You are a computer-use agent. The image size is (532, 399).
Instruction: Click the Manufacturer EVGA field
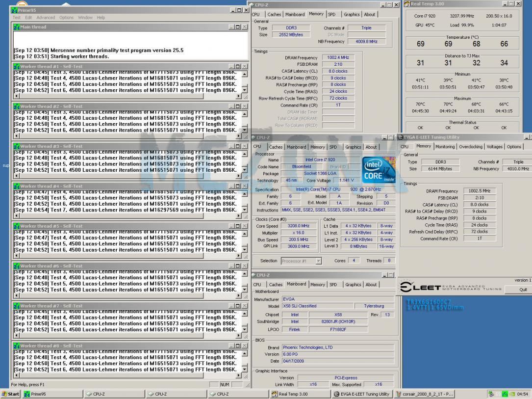(x=338, y=299)
